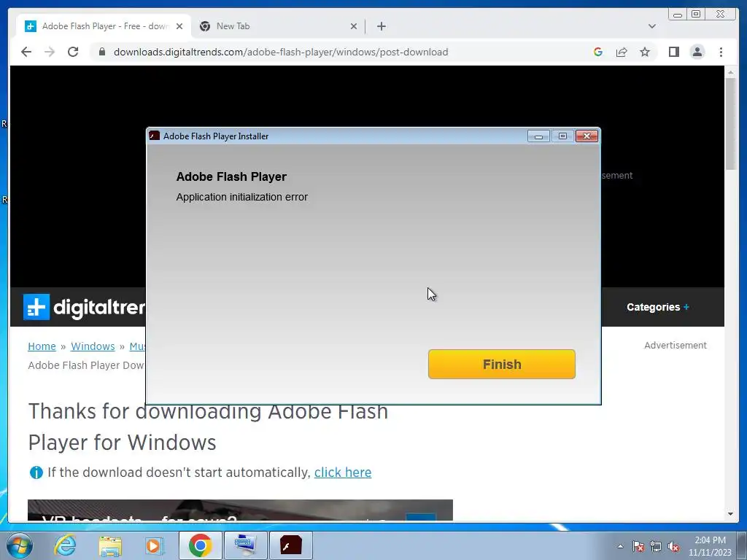The image size is (747, 560).
Task: Launch Internet Explorer from taskbar
Action: point(65,545)
